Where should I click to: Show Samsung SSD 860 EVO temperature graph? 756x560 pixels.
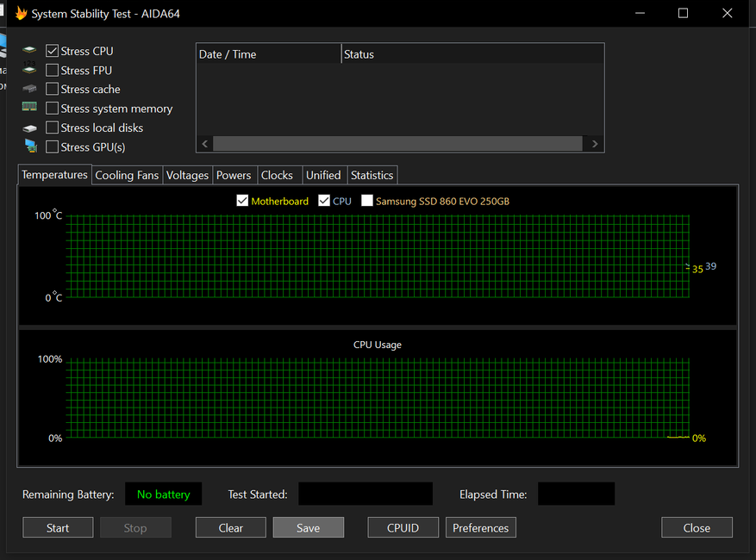click(x=367, y=201)
